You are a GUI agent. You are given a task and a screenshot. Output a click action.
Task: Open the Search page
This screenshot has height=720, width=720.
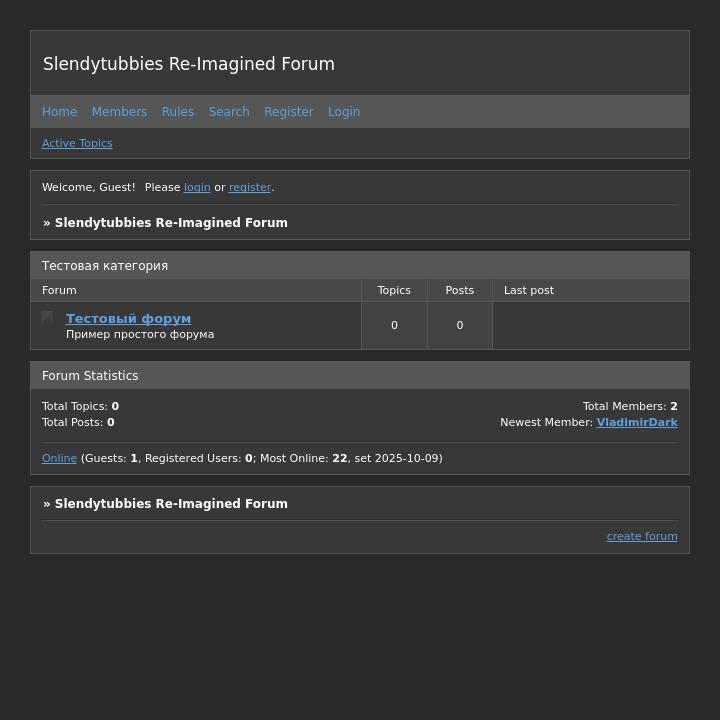(229, 112)
